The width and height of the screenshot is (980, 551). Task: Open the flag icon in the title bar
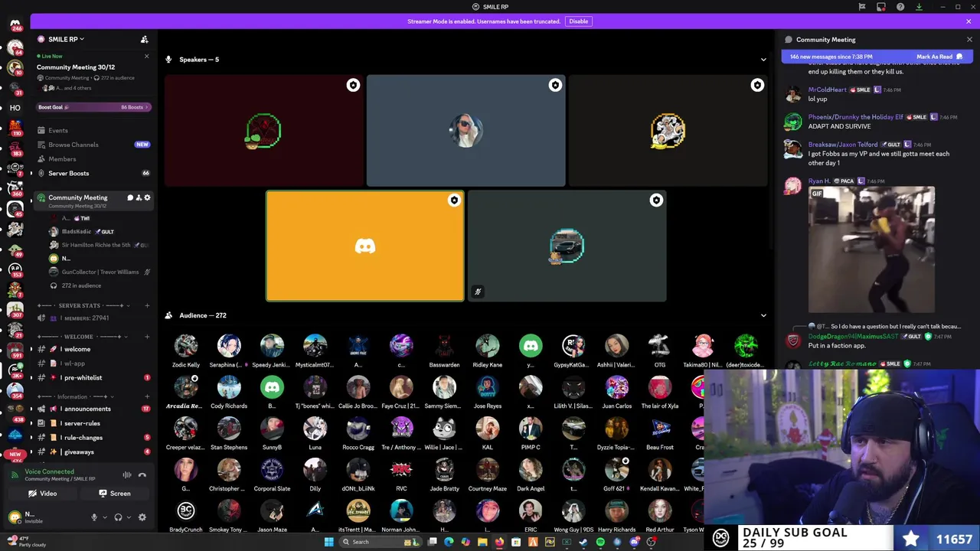pos(862,7)
